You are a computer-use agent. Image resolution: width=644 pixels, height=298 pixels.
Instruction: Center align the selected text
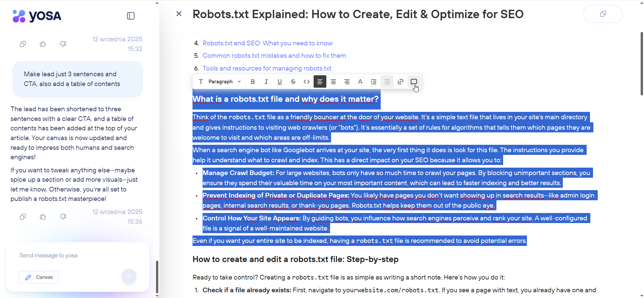click(x=333, y=82)
